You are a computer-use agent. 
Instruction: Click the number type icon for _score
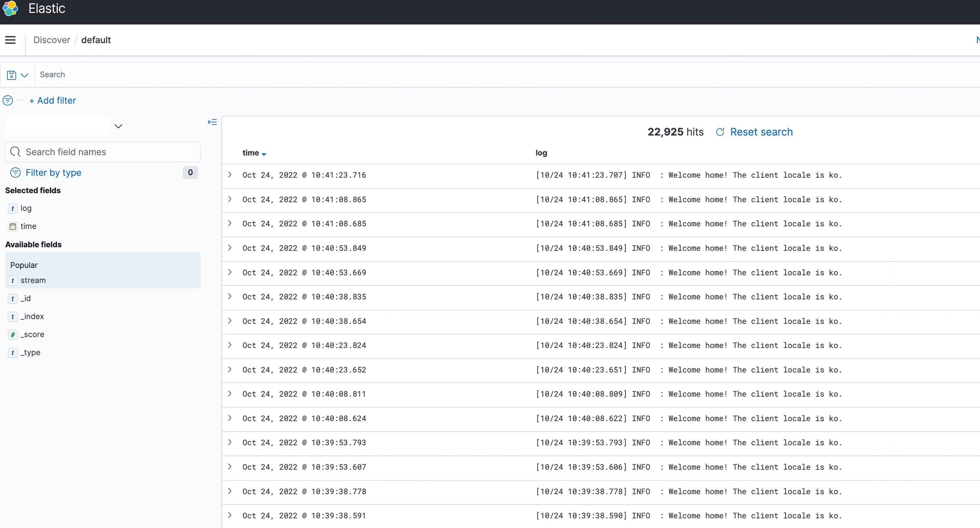pyautogui.click(x=13, y=334)
